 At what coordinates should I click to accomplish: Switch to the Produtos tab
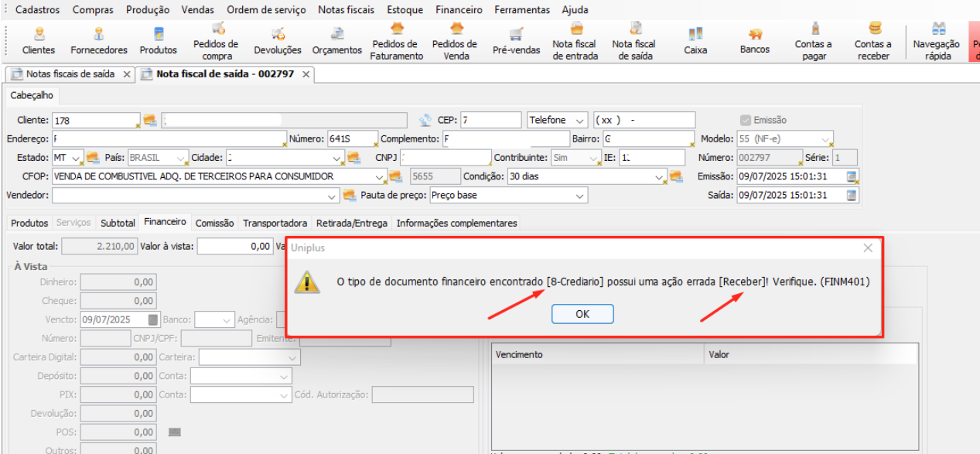29,223
